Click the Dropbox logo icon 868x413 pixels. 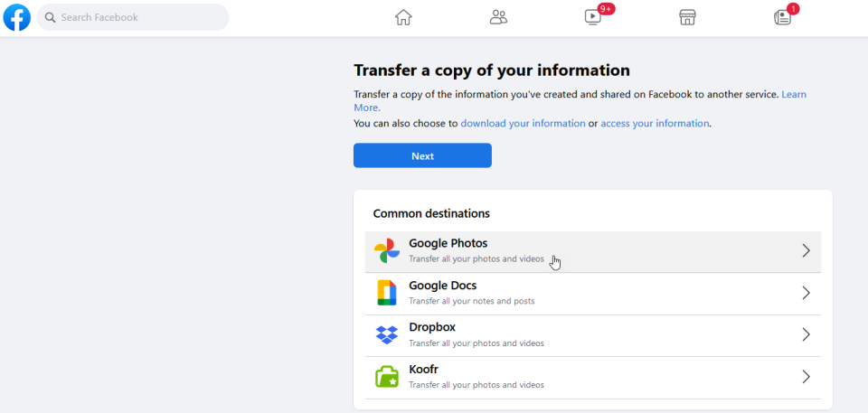coord(387,335)
